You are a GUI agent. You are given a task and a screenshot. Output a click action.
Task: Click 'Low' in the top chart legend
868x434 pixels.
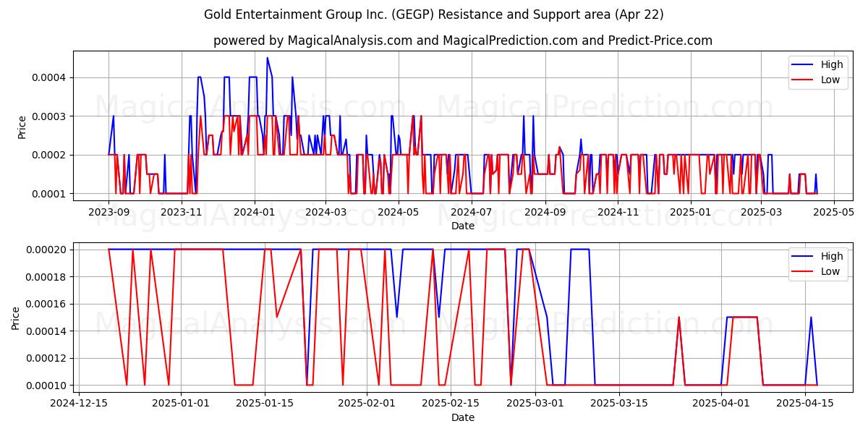(x=830, y=80)
